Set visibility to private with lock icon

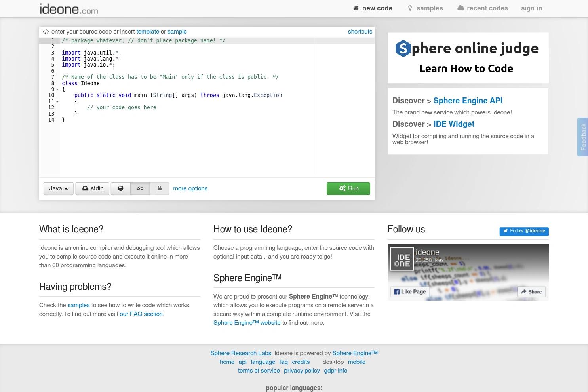coord(160,188)
